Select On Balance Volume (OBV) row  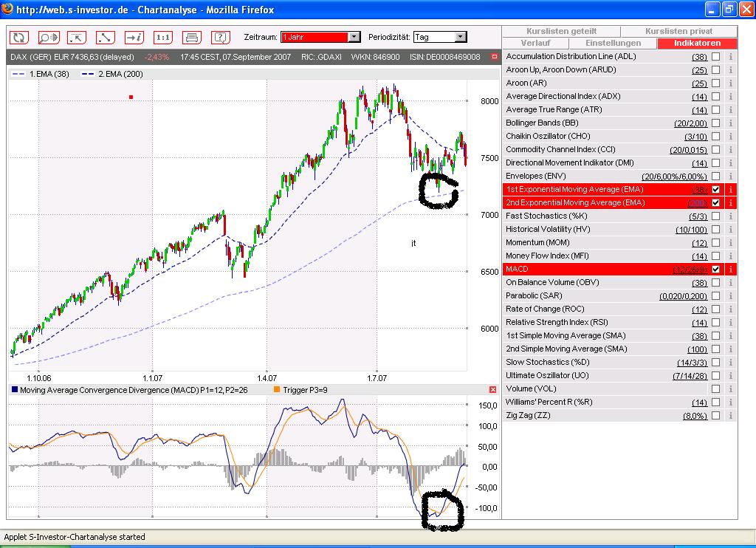point(619,283)
